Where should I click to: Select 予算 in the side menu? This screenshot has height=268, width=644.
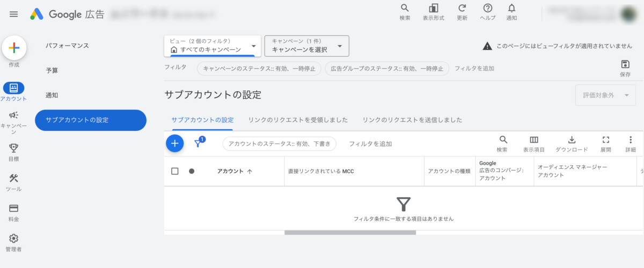(x=52, y=70)
